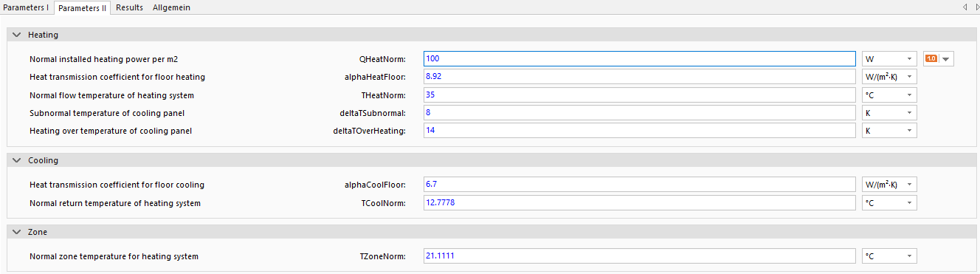Screen dimensions: 980x274
Task: Collapse the Zone section
Action: tap(17, 232)
